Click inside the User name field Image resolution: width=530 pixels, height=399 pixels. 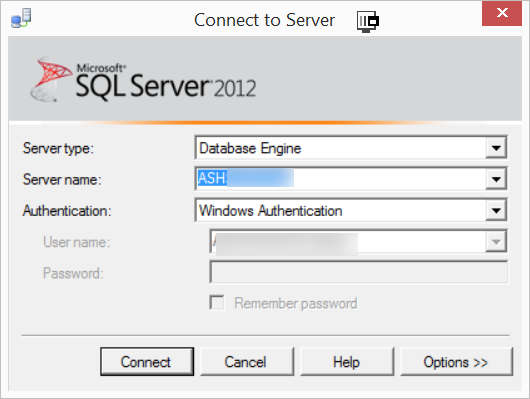click(x=348, y=241)
